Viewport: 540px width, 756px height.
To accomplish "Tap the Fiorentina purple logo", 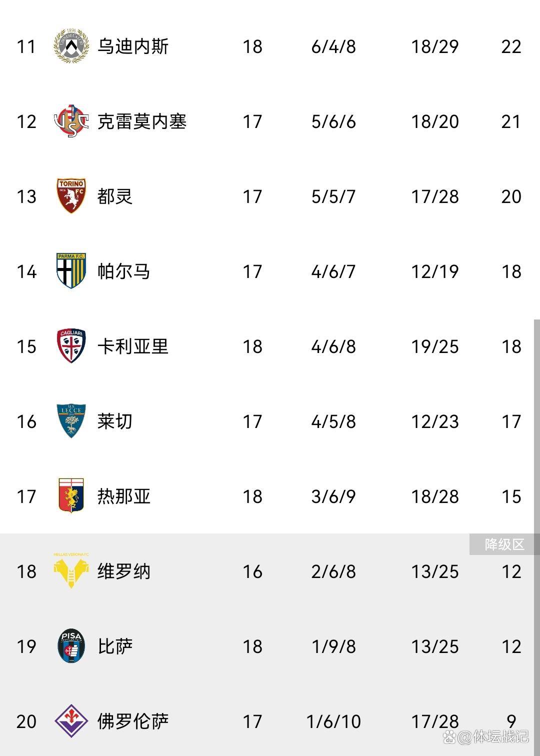I will 71,721.
